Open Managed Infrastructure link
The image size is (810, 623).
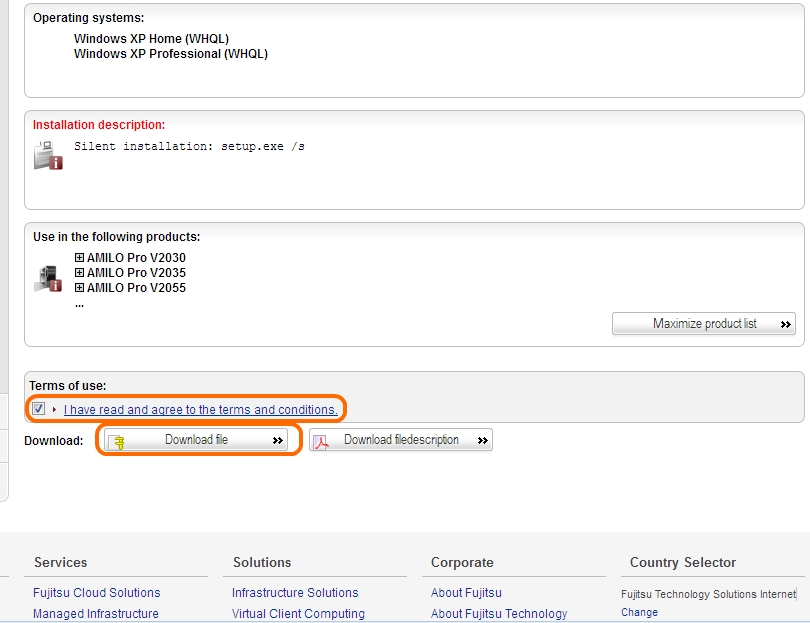point(96,613)
